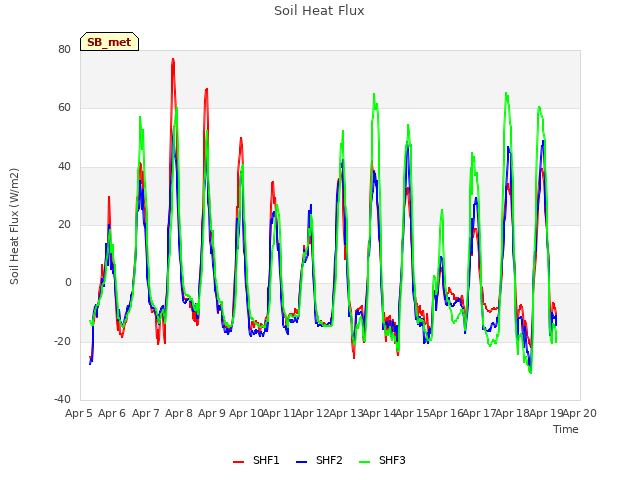Viewport: 640px width, 480px height.
Task: Toggle the SHF2 legend entry
Action: [319, 460]
